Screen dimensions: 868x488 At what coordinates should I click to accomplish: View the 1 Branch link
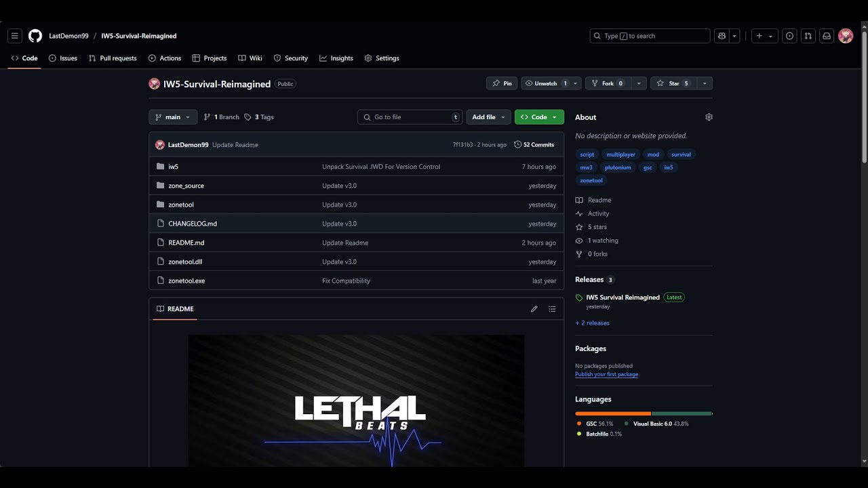pos(222,117)
